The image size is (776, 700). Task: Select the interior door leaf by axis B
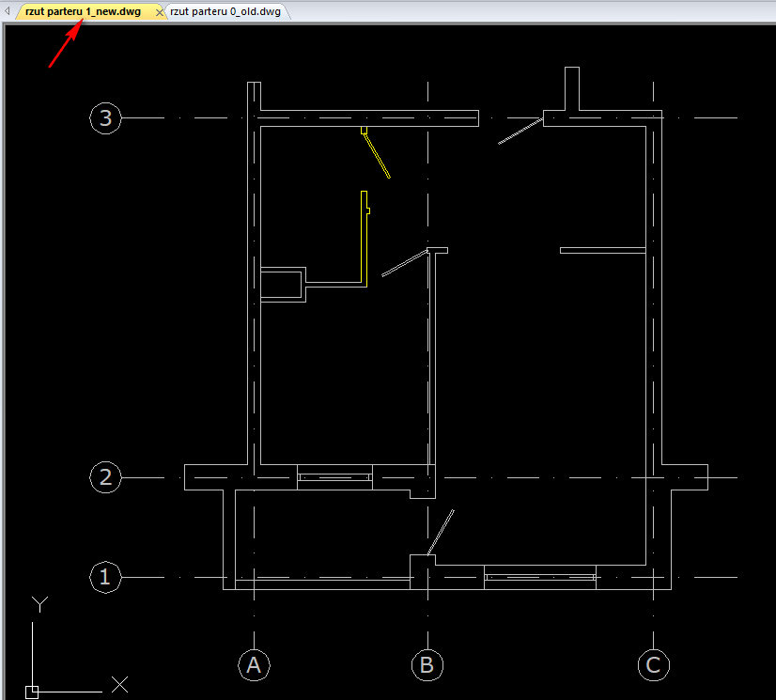pyautogui.click(x=404, y=264)
